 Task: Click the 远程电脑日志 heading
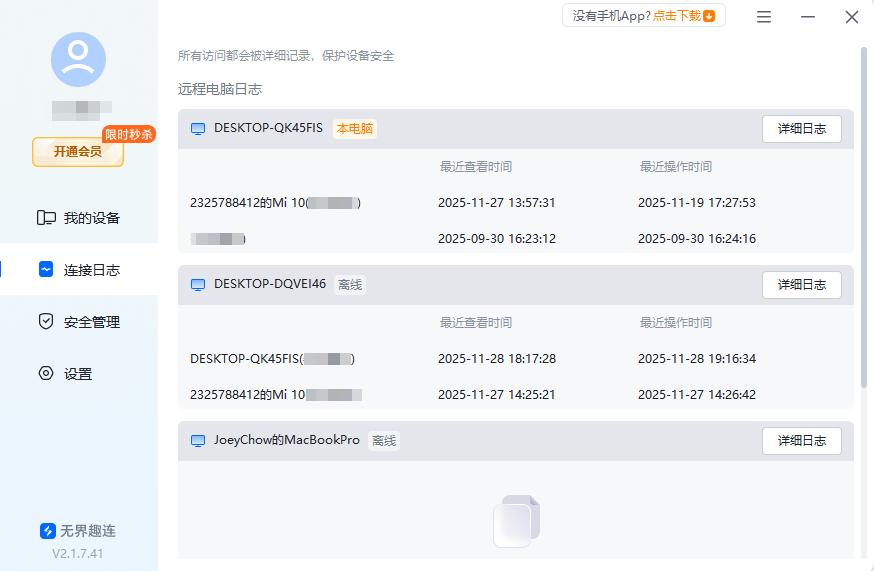(220, 89)
